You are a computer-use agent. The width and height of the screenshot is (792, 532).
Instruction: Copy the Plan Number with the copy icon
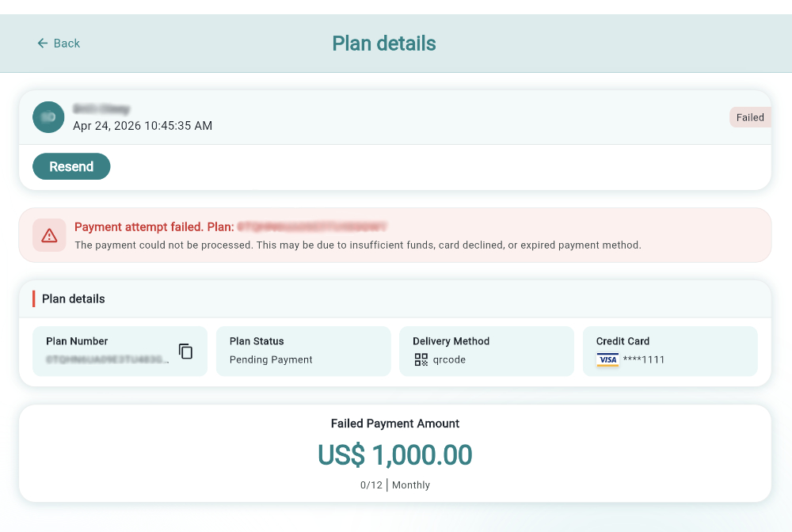click(x=185, y=351)
